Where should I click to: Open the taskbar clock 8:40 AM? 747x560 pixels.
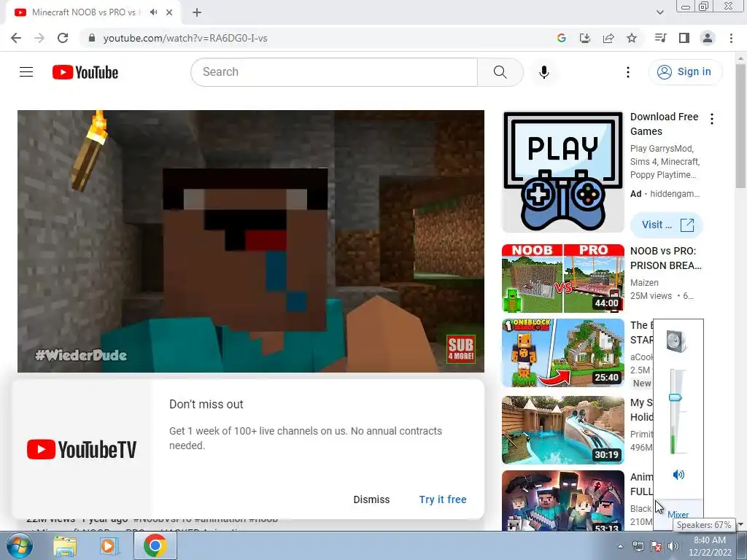pos(709,546)
